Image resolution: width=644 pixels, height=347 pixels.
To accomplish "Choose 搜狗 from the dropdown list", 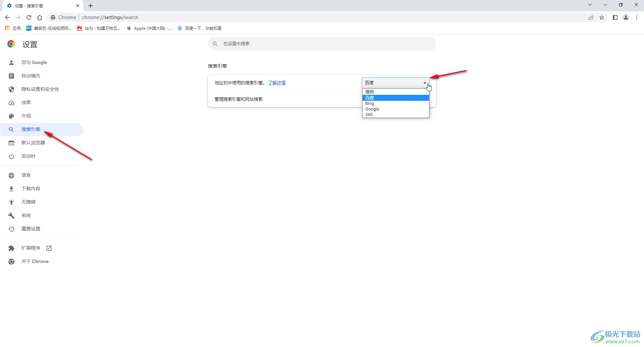I will click(395, 92).
